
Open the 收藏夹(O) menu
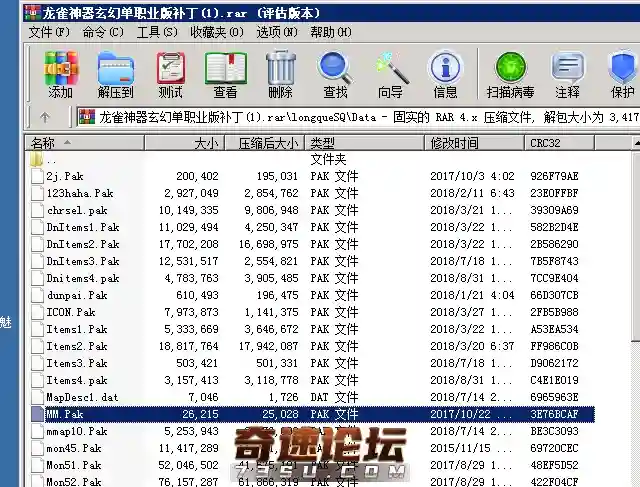(x=217, y=32)
